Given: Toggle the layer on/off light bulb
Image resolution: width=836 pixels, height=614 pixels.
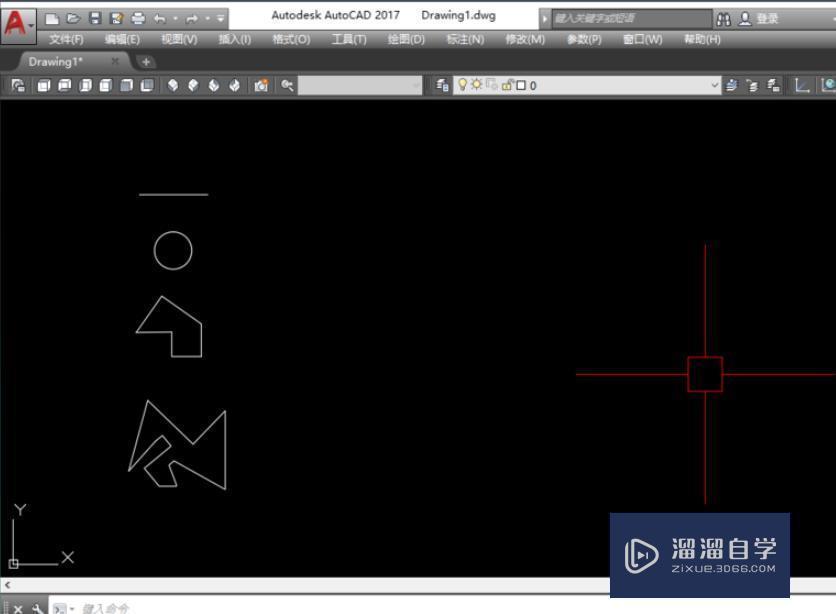Looking at the screenshot, I should tap(463, 84).
